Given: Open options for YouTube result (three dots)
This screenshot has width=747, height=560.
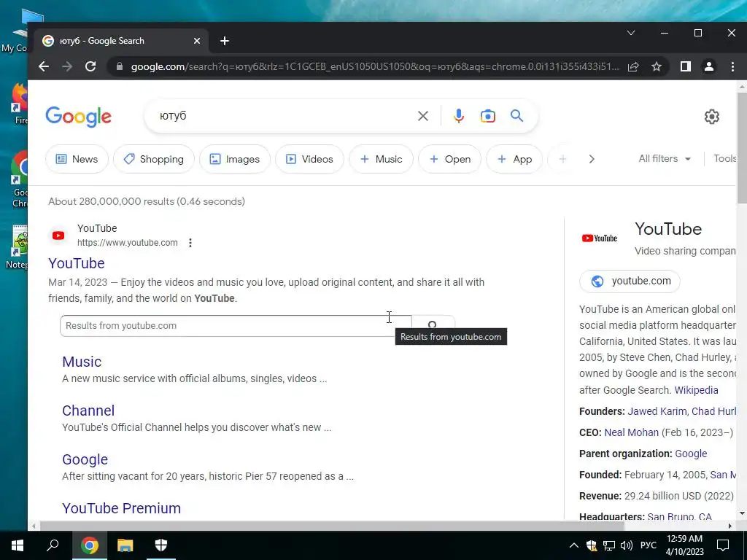Looking at the screenshot, I should click(190, 243).
